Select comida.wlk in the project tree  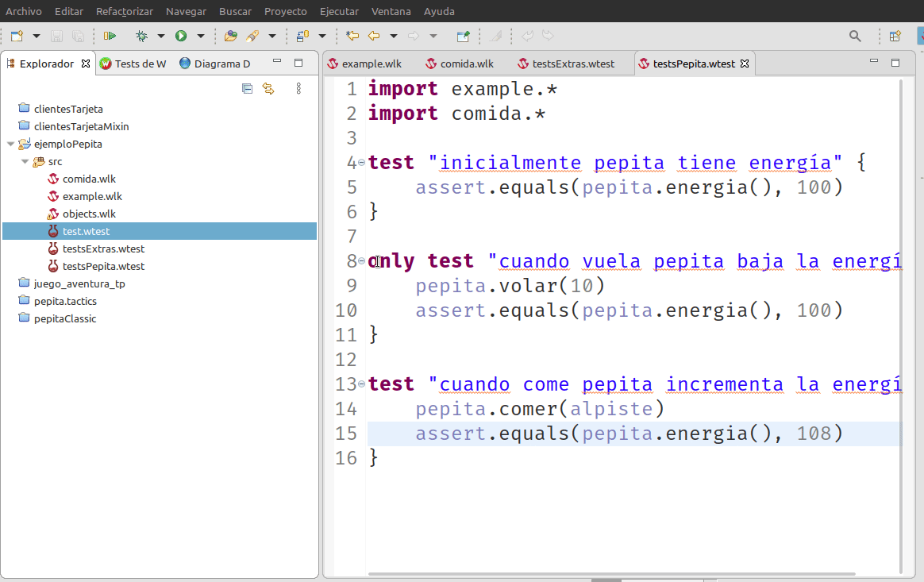click(x=89, y=179)
